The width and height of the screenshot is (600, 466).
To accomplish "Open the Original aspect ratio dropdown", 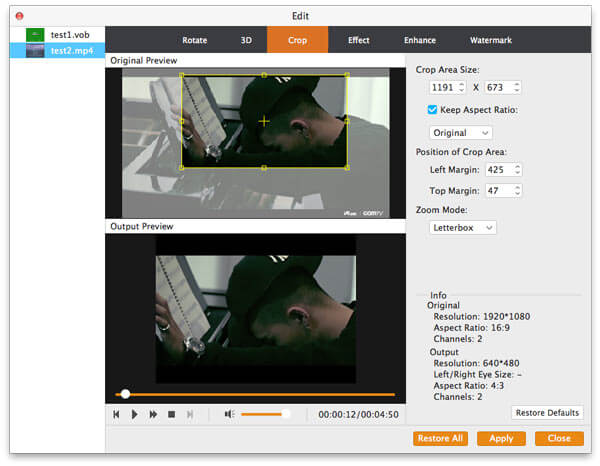I will tap(461, 133).
